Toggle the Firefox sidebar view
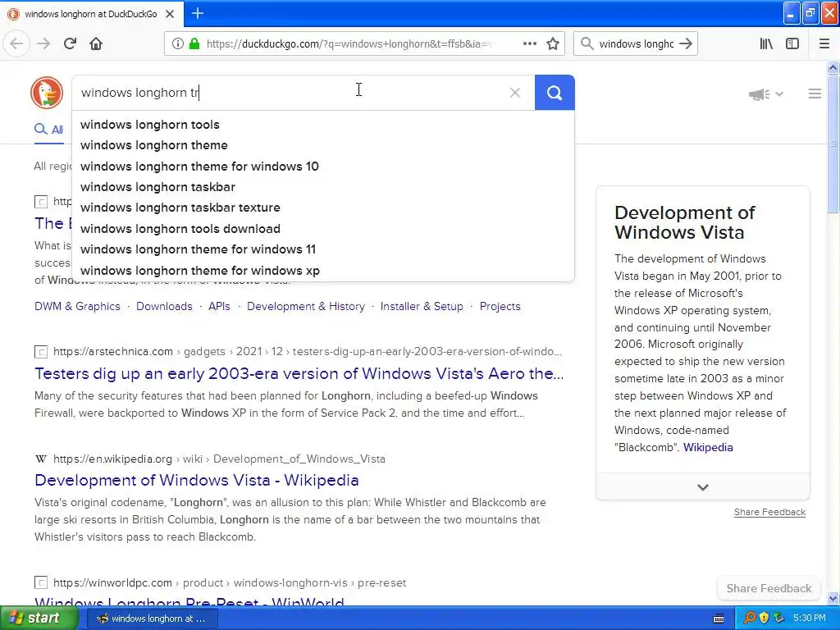This screenshot has width=840, height=630. pos(792,44)
